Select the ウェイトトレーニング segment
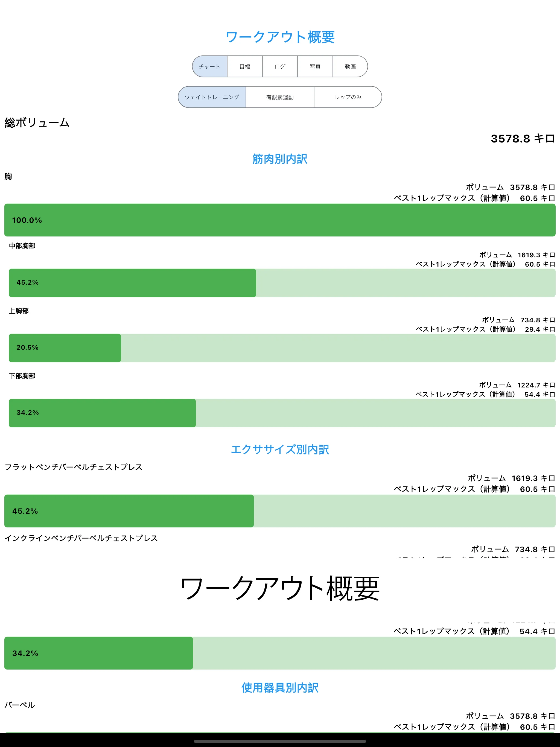560x747 pixels. click(x=212, y=97)
